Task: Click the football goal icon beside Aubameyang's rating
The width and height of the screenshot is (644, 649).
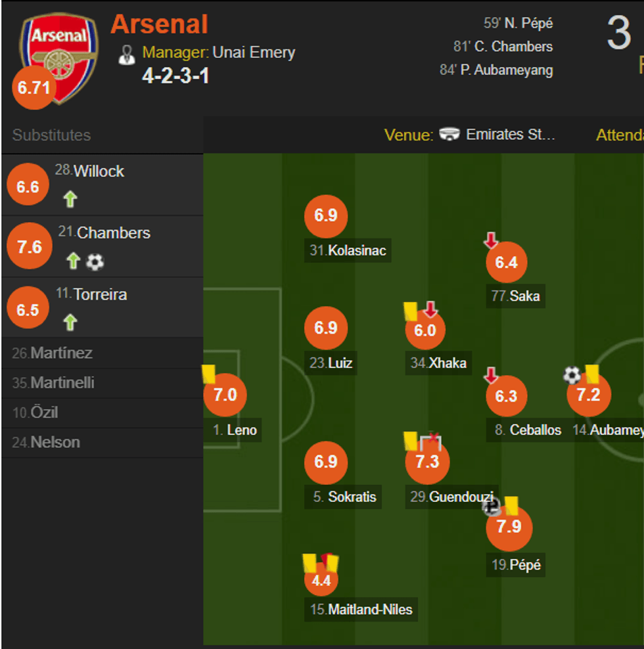Action: 572,375
